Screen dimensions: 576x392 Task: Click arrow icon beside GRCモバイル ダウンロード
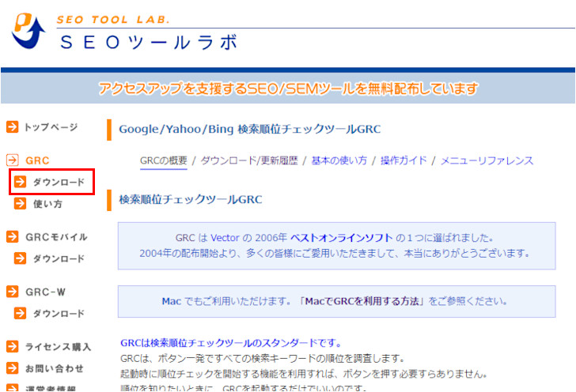click(21, 258)
